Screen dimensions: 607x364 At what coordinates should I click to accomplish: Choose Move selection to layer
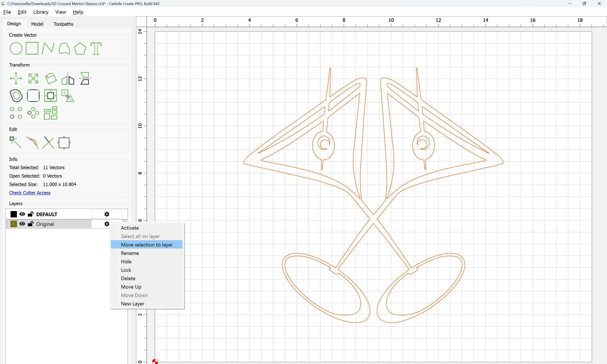point(147,245)
